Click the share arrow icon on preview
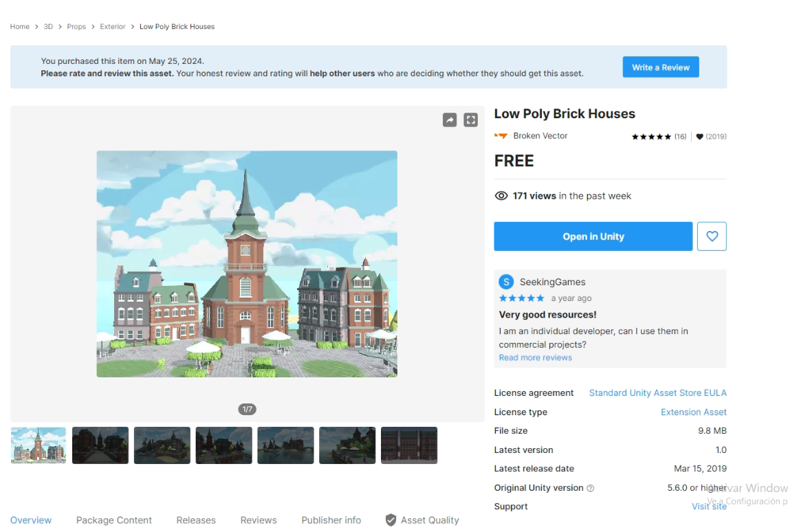This screenshot has height=532, width=788. pyautogui.click(x=449, y=120)
